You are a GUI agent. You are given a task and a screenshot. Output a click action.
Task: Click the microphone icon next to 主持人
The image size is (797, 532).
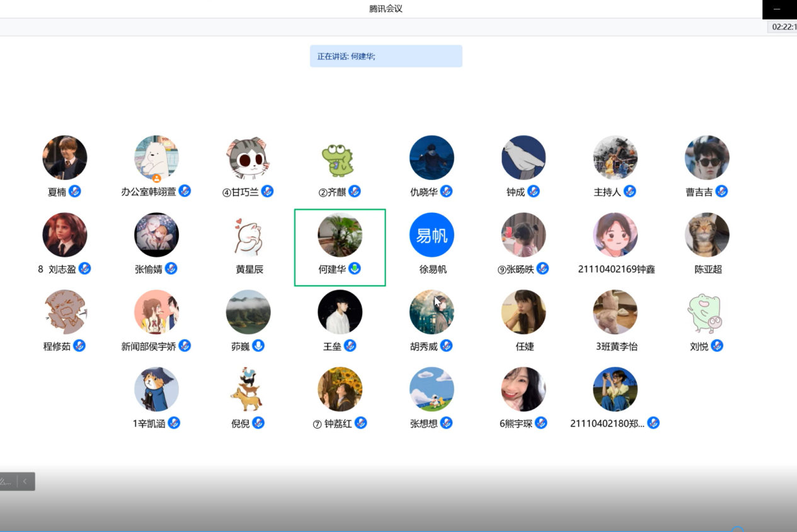pos(629,191)
